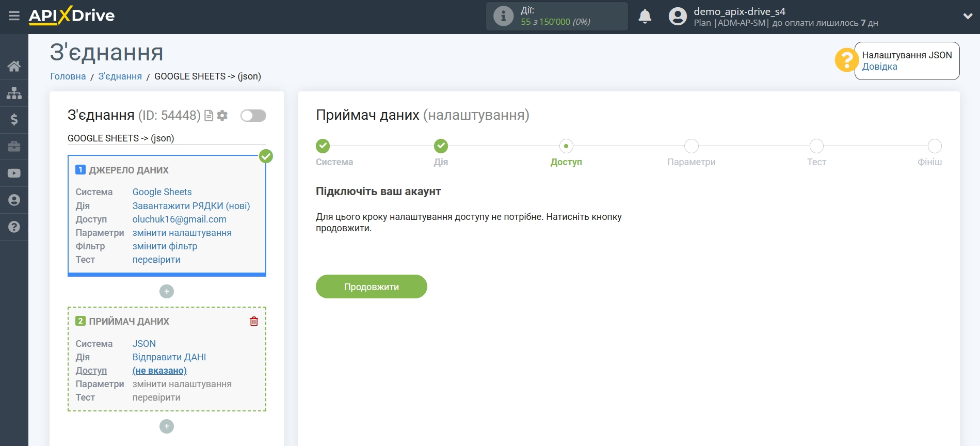Copy connection document icon
Image resolution: width=980 pixels, height=446 pixels.
pos(209,116)
